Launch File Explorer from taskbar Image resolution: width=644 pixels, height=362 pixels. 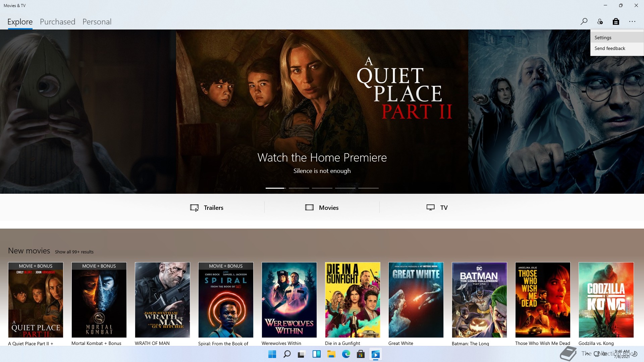coord(331,354)
